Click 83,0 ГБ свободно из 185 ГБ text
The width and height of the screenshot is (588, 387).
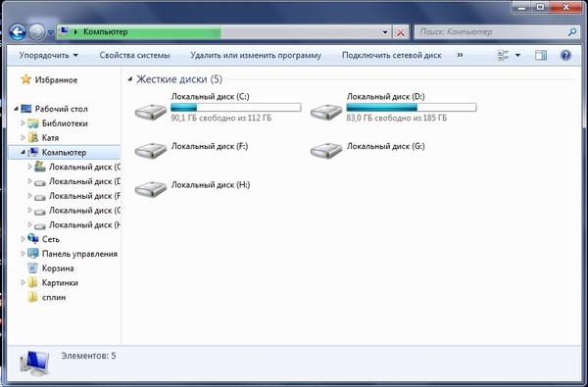(397, 118)
